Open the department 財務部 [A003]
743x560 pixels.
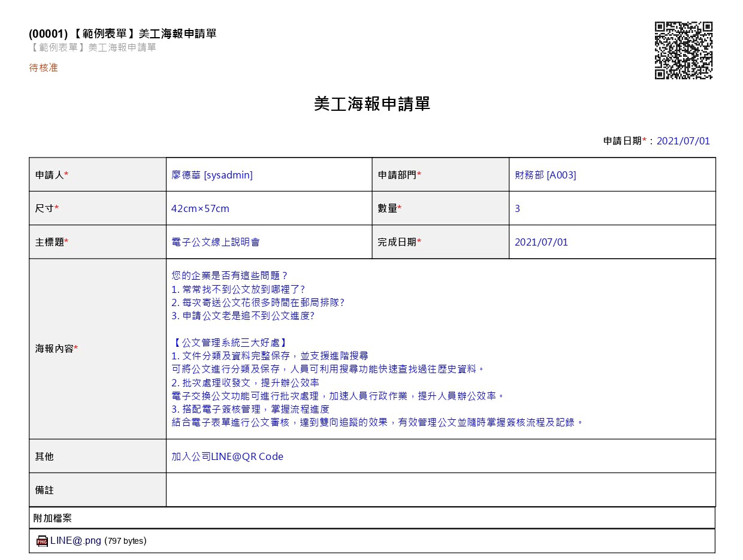(546, 174)
